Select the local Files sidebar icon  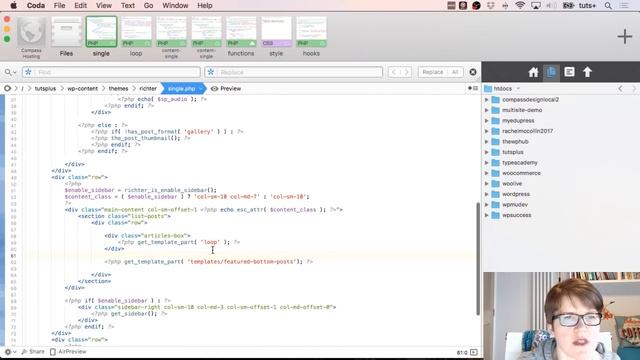[551, 72]
